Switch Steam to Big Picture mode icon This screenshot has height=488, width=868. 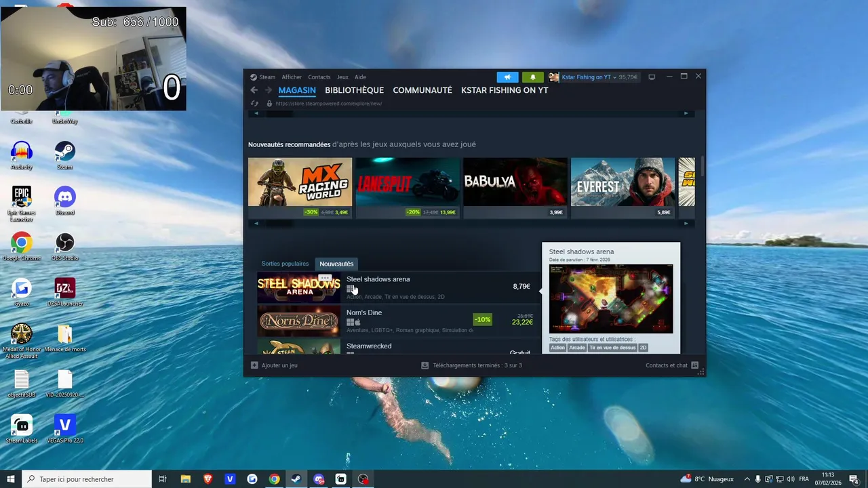pyautogui.click(x=652, y=77)
